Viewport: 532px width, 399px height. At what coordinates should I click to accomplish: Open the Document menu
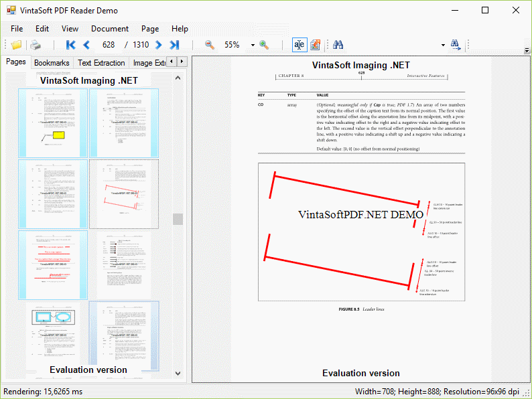[110, 29]
